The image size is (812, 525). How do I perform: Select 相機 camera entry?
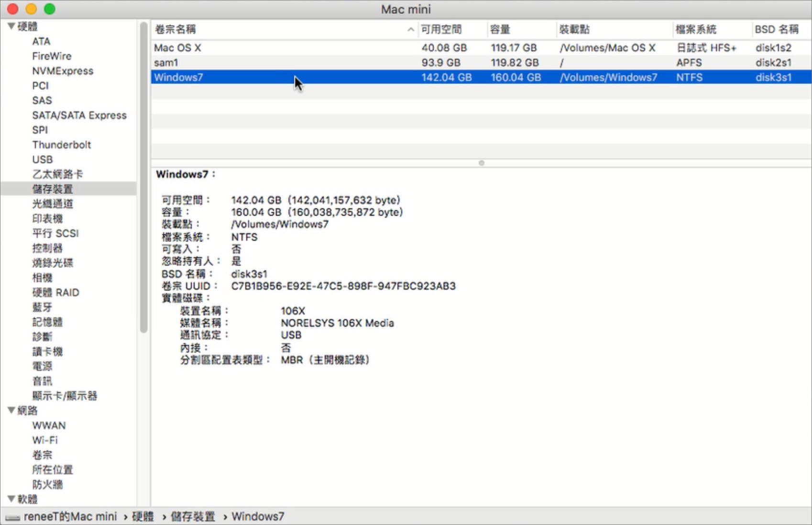click(42, 278)
